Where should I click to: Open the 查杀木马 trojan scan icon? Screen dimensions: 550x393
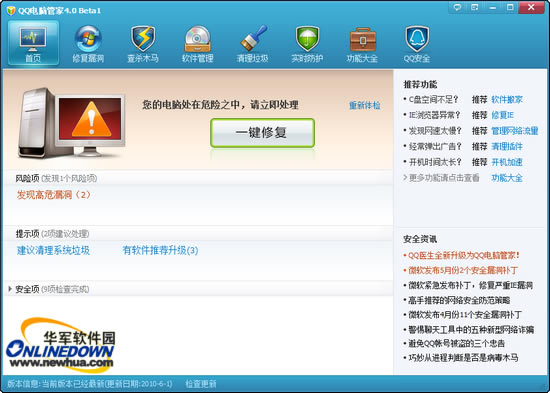tap(143, 43)
